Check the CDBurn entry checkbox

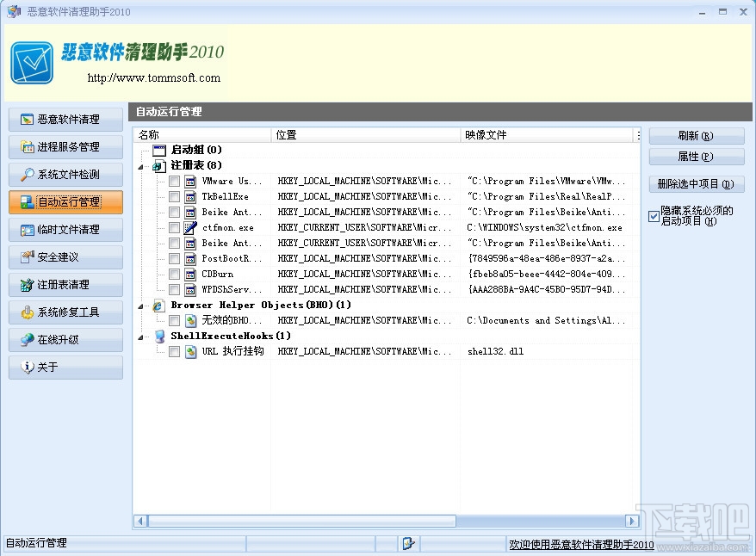tap(174, 275)
